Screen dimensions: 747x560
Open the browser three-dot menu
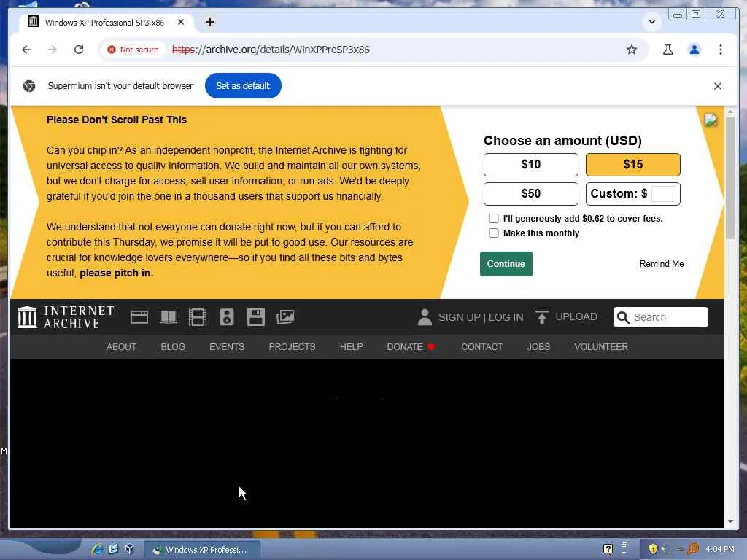[x=720, y=50]
